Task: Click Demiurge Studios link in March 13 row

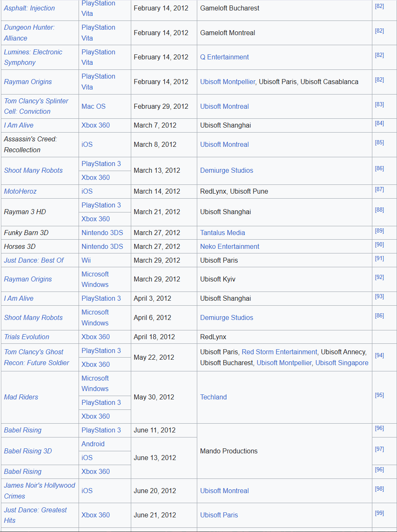Action: 226,170
